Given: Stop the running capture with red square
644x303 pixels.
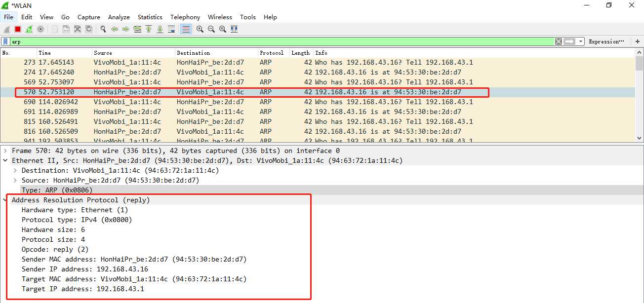Looking at the screenshot, I should 18,30.
